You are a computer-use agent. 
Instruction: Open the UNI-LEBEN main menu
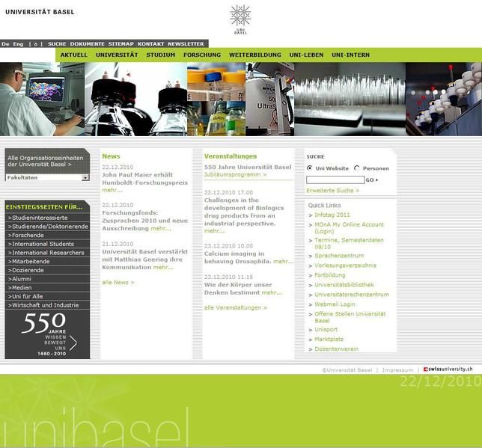(x=306, y=55)
